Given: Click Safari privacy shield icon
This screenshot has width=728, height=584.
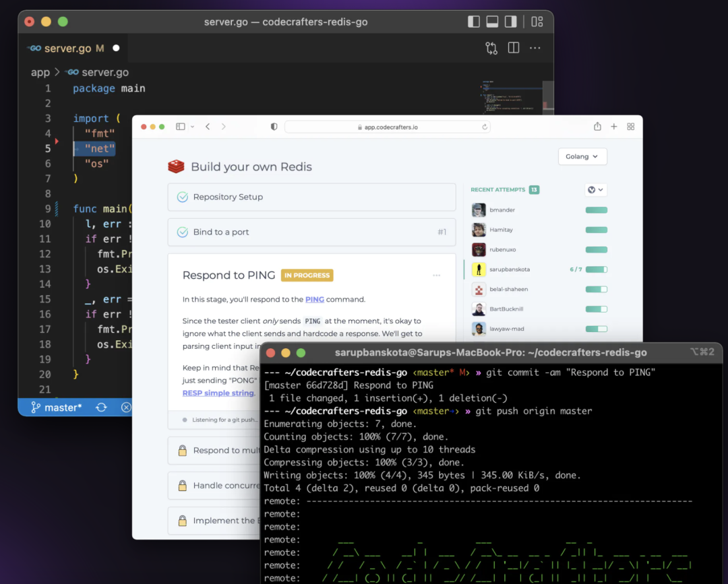Looking at the screenshot, I should coord(274,127).
